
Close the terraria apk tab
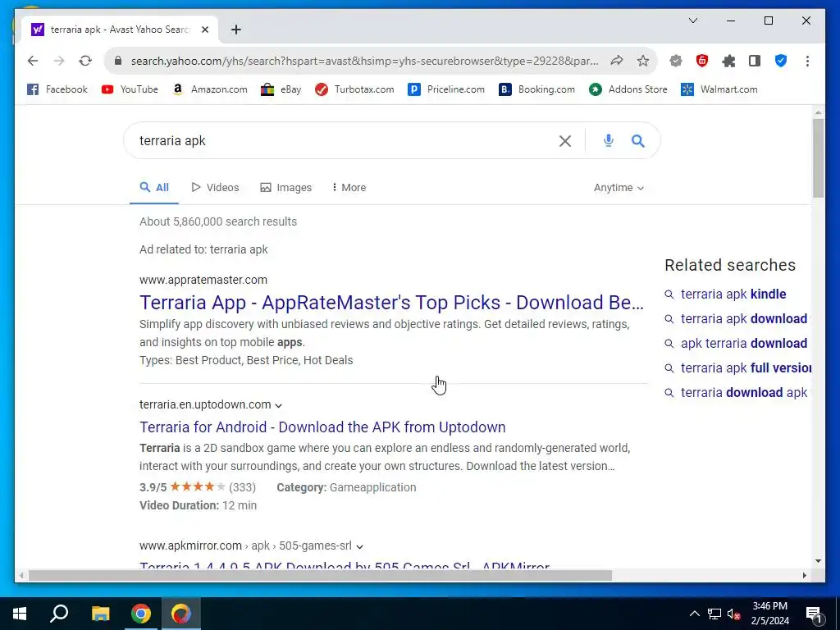coord(204,30)
